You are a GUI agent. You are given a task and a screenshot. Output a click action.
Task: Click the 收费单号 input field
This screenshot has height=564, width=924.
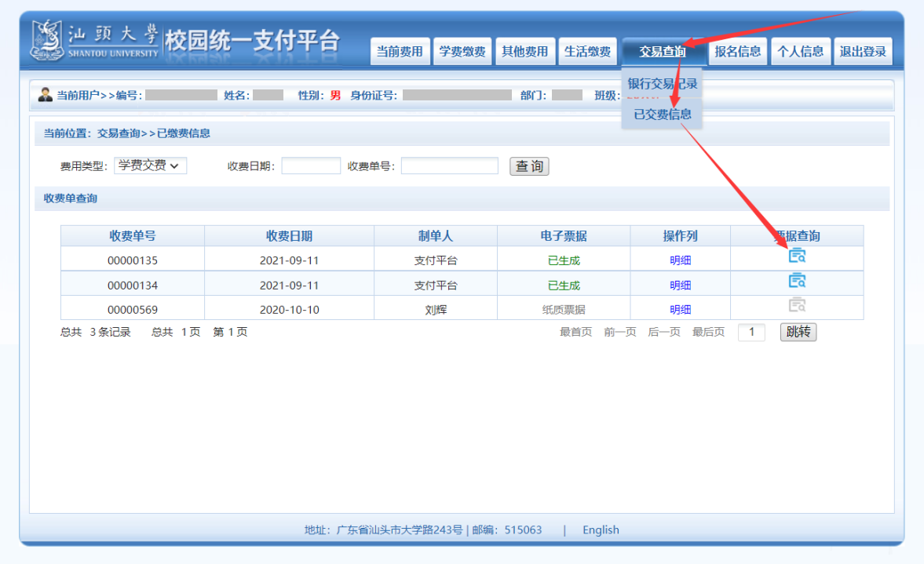pyautogui.click(x=449, y=166)
